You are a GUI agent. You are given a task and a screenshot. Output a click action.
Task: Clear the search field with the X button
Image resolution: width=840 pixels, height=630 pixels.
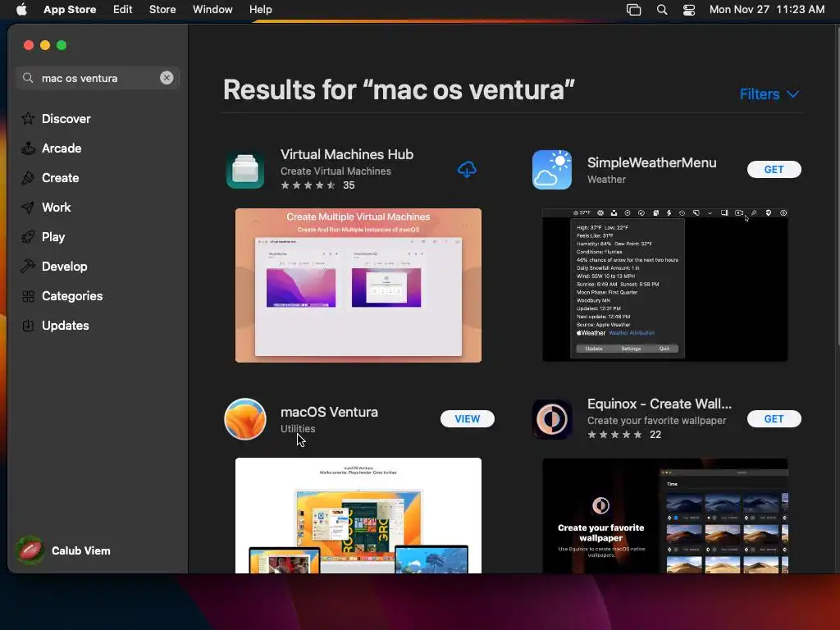pos(167,78)
